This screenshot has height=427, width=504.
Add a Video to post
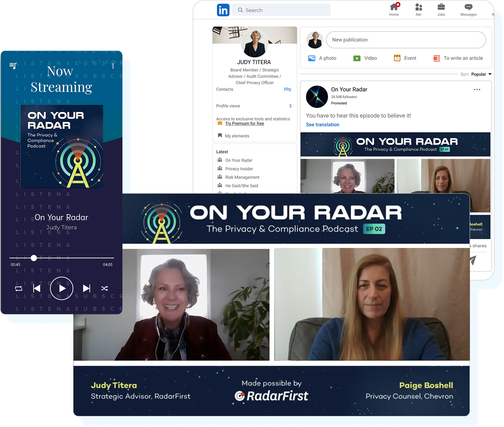coord(365,58)
